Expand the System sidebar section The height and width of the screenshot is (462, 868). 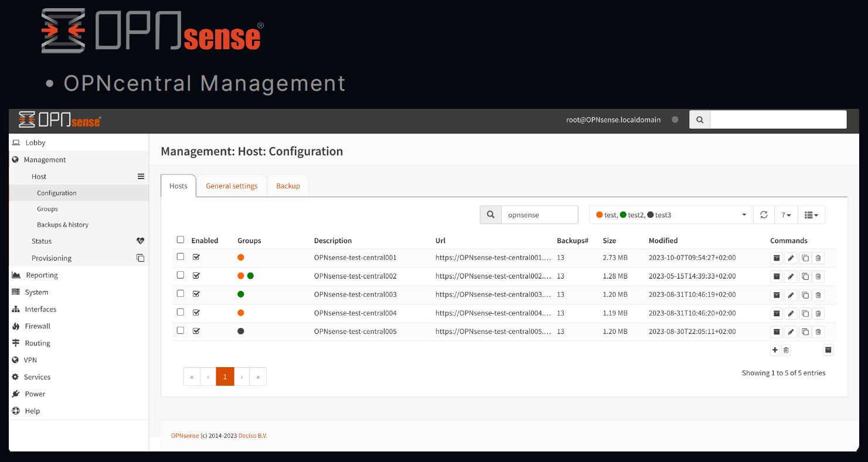tap(79, 292)
